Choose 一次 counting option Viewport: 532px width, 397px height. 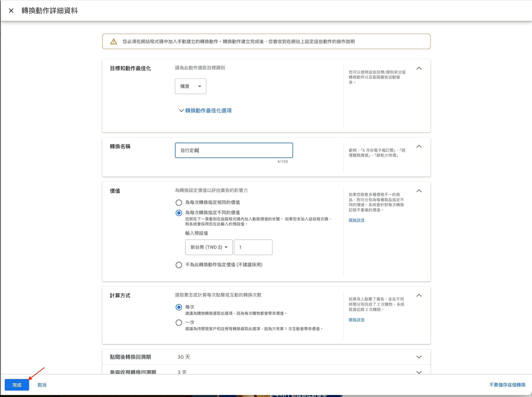pos(179,322)
